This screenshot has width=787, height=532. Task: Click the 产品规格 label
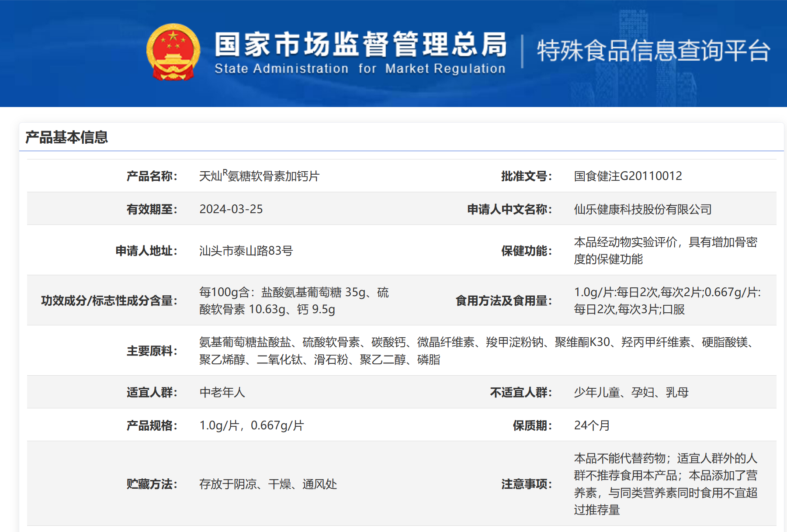pyautogui.click(x=152, y=425)
